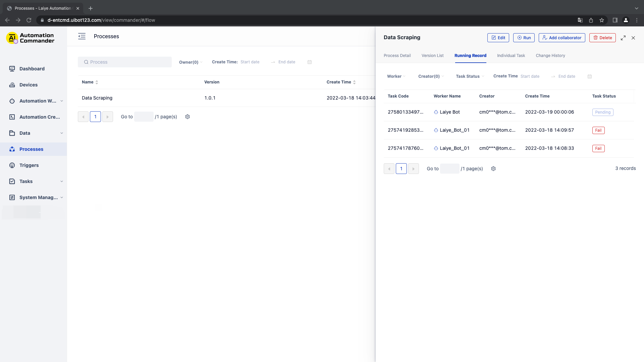
Task: Open the browser profile icon
Action: click(626, 20)
